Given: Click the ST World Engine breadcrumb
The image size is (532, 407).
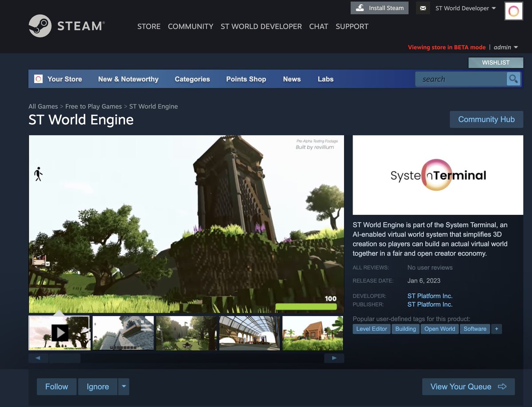Looking at the screenshot, I should point(153,107).
